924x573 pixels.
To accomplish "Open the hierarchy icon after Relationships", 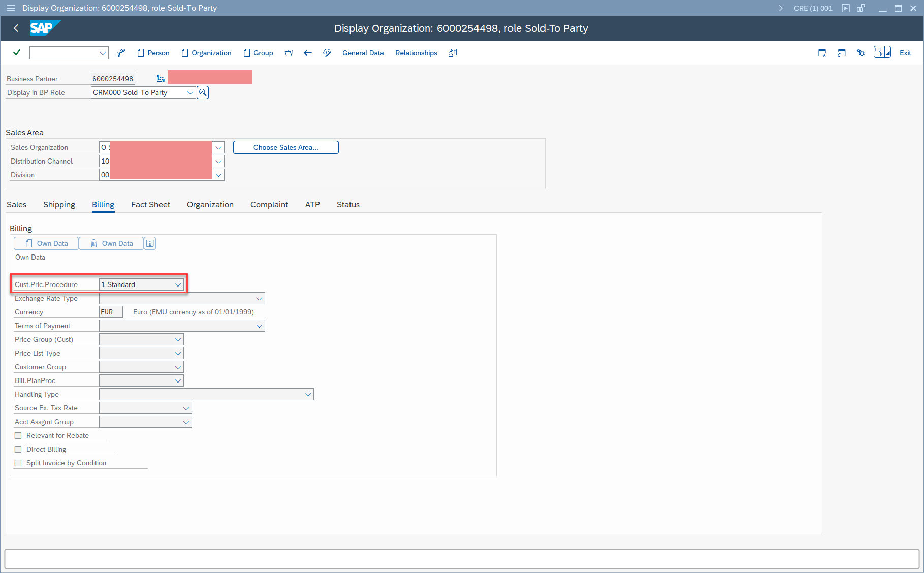I will pyautogui.click(x=453, y=53).
